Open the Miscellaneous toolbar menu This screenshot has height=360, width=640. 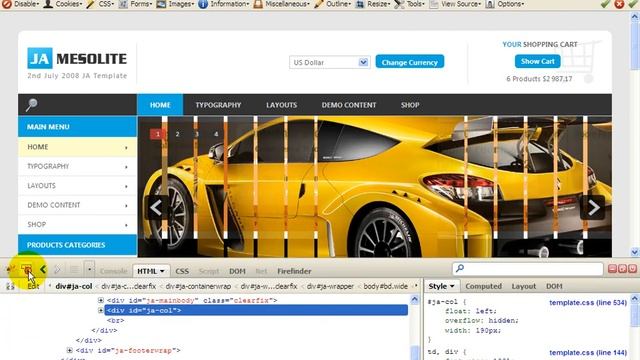pos(282,4)
